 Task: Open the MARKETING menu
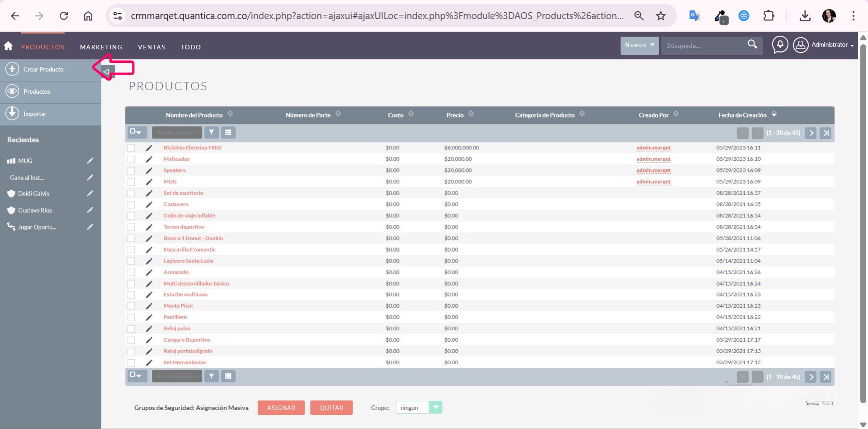tap(101, 47)
